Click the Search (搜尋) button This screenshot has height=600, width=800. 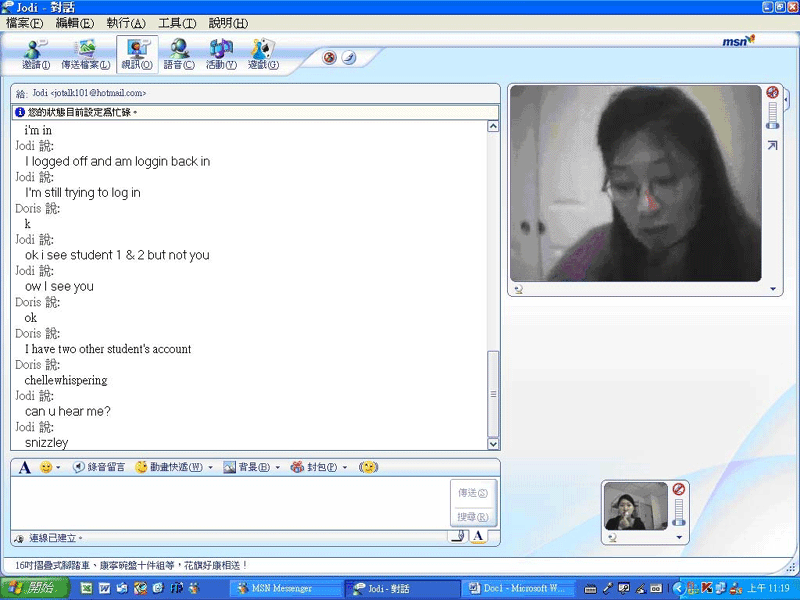(x=472, y=517)
